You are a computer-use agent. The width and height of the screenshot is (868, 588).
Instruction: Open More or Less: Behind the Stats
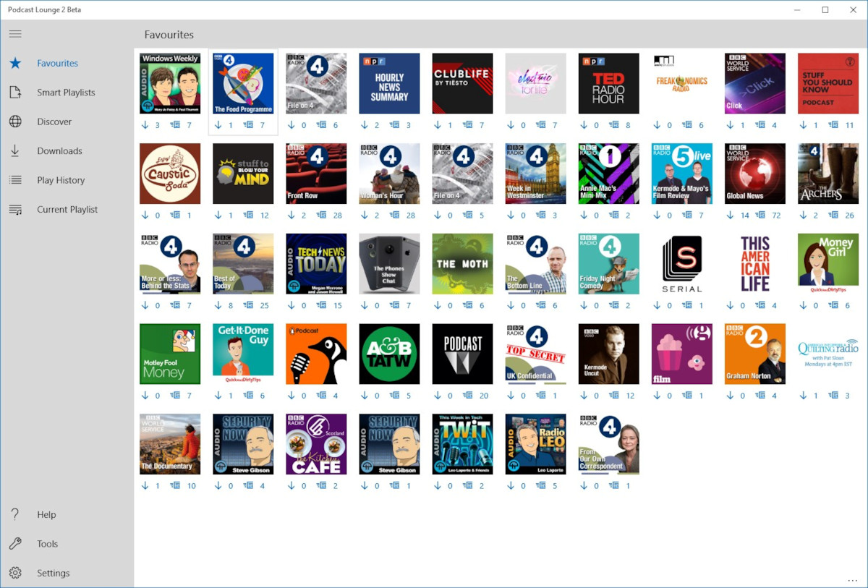170,264
